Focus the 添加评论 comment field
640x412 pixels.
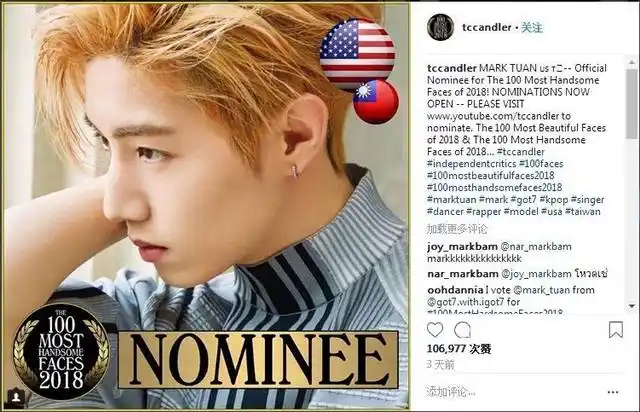tap(512, 392)
